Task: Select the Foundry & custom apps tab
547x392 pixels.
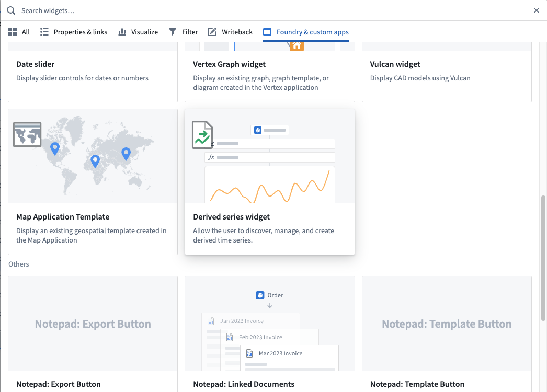Action: pyautogui.click(x=306, y=32)
